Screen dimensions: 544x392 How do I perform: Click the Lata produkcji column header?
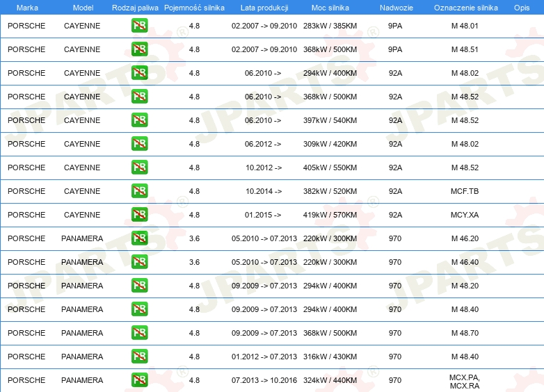264,8
